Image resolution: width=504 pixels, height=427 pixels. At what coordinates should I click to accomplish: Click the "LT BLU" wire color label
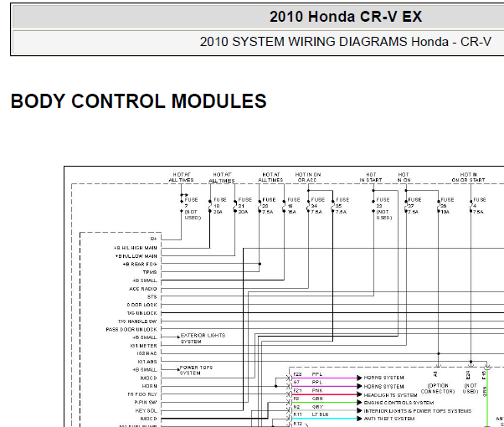pyautogui.click(x=320, y=414)
